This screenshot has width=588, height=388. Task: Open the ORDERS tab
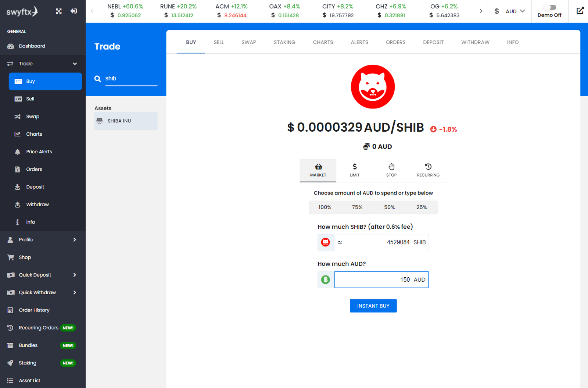(x=396, y=42)
